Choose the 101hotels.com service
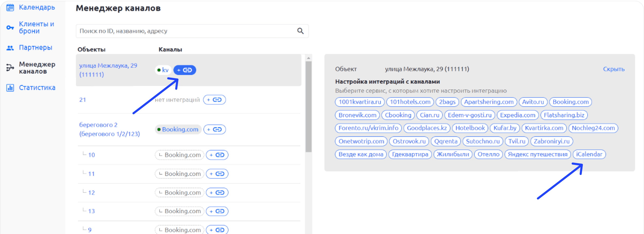Viewport: 644px width, 234px height. [410, 102]
